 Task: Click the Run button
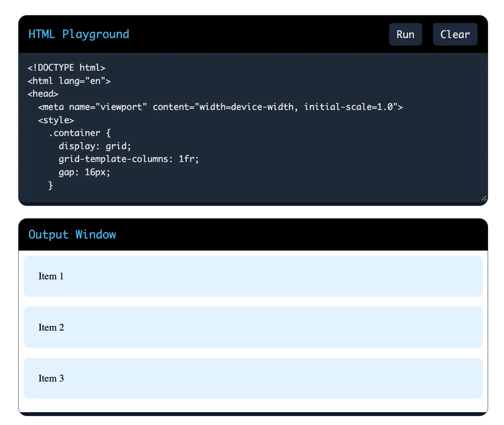(x=405, y=34)
